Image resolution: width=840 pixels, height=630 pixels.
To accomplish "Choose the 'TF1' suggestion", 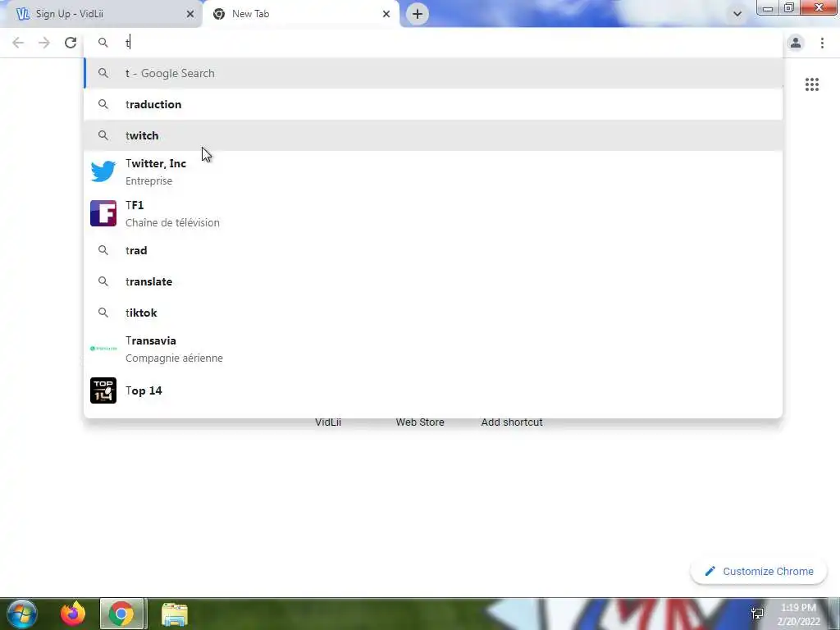I will [433, 213].
